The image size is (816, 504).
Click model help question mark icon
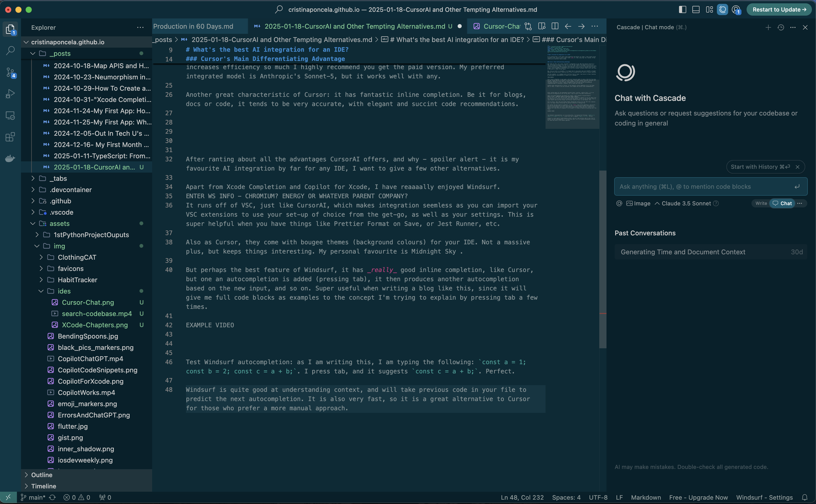click(x=716, y=203)
